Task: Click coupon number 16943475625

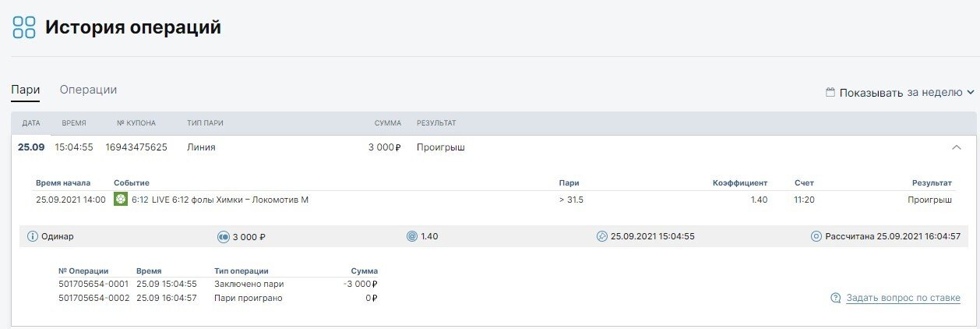Action: (x=136, y=147)
